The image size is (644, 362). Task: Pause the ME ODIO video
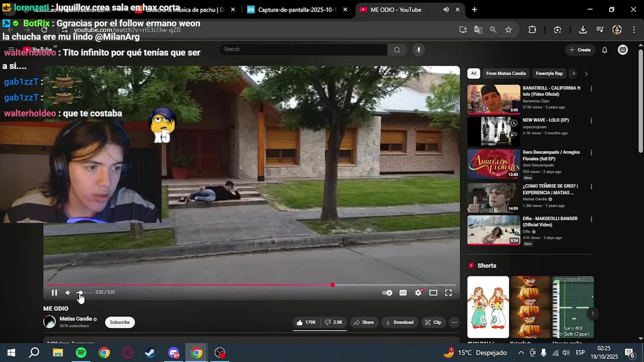coord(54,293)
